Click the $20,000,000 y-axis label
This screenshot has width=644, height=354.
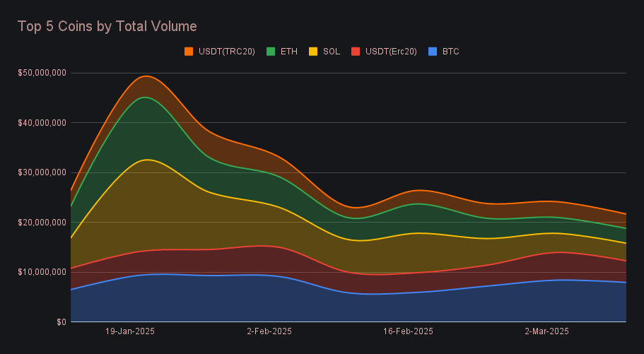click(42, 223)
